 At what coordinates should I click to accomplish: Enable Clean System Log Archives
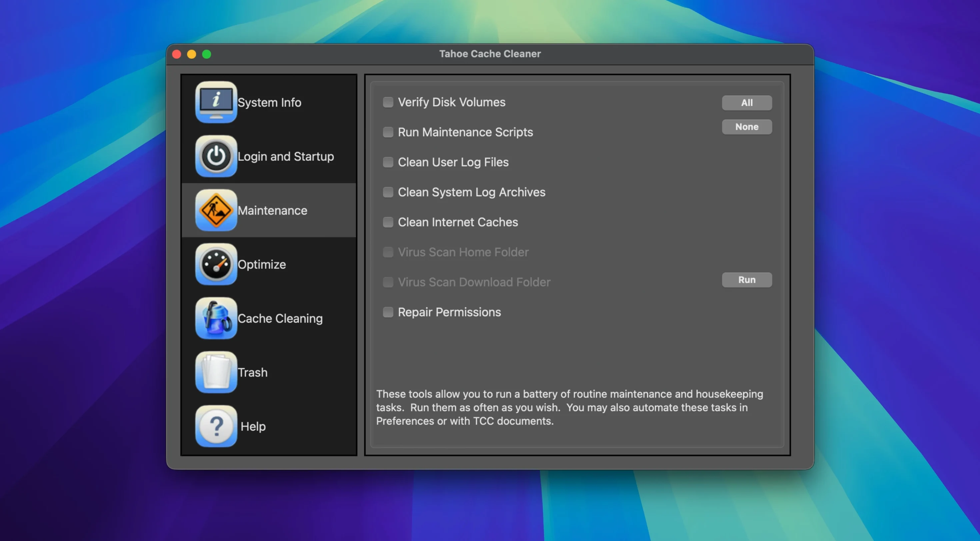point(388,192)
